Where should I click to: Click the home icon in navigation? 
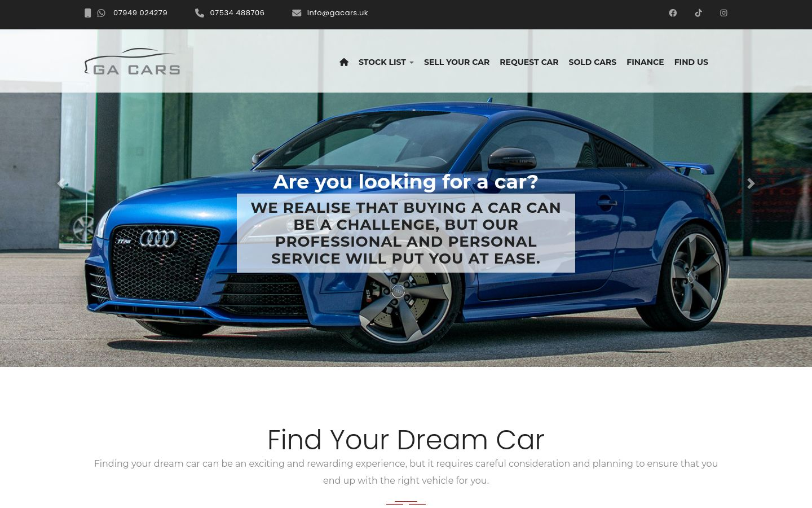(344, 62)
